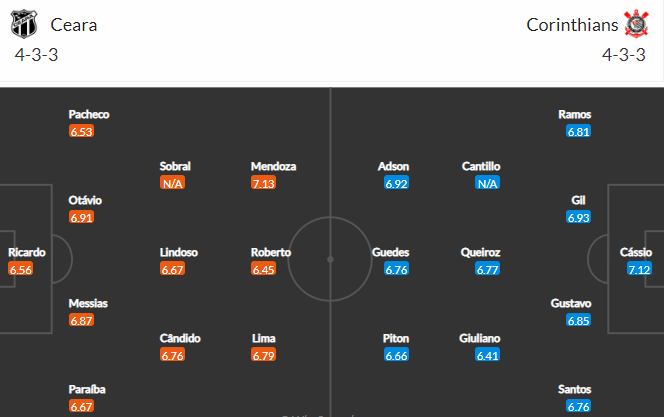The width and height of the screenshot is (664, 417).
Task: Click player Roberto near the center circle
Action: pos(271,252)
